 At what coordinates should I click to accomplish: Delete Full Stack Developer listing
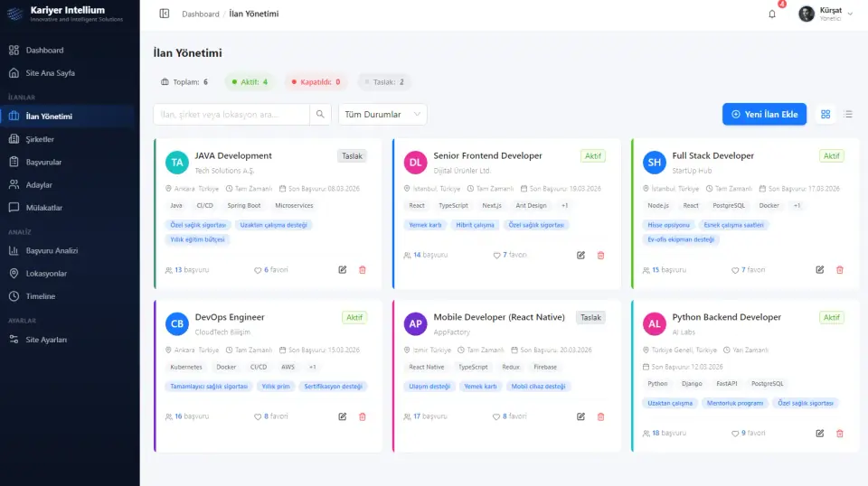[x=840, y=270]
